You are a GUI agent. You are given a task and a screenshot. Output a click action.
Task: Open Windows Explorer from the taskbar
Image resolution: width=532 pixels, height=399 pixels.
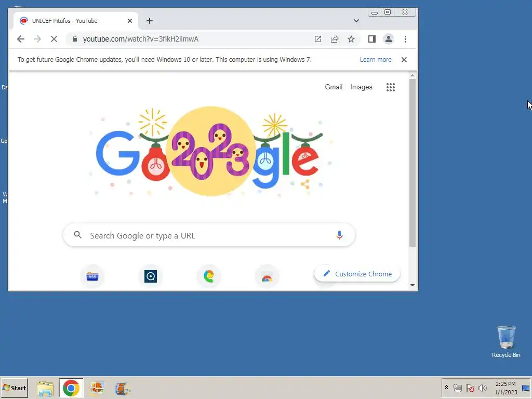point(45,388)
